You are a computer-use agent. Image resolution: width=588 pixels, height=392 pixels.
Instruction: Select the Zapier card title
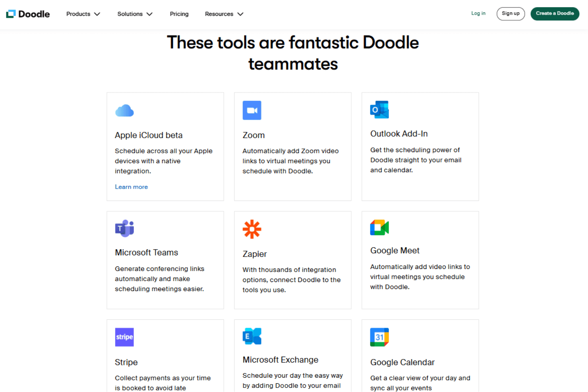tap(255, 254)
